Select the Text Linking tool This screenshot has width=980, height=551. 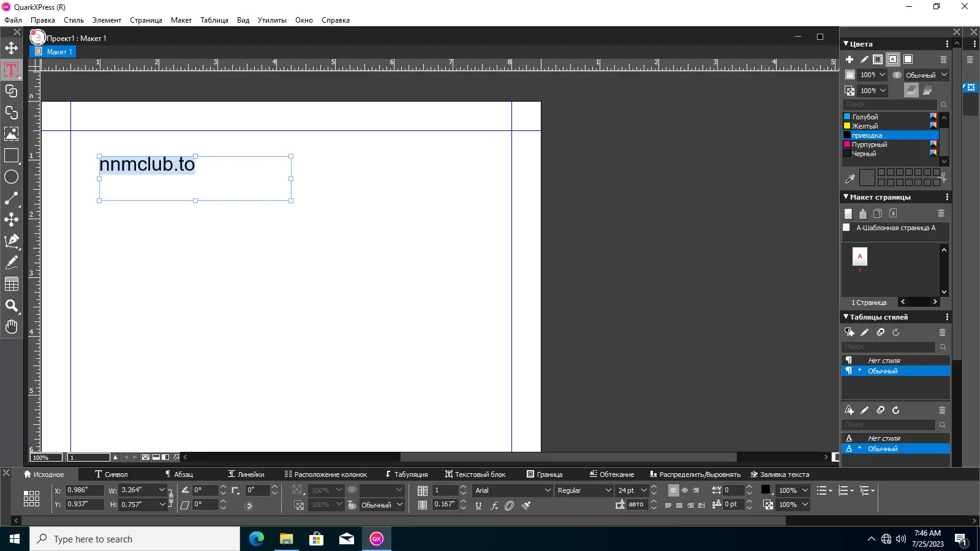(11, 91)
